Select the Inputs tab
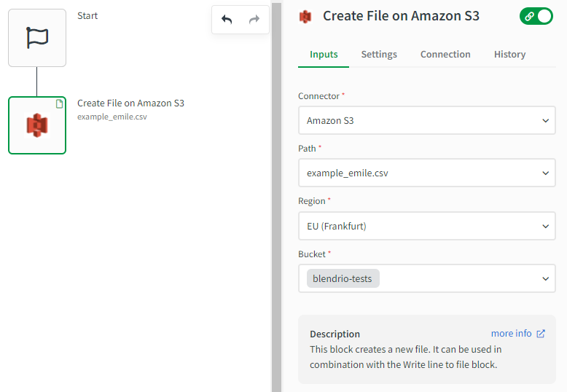This screenshot has width=567, height=392. click(324, 55)
